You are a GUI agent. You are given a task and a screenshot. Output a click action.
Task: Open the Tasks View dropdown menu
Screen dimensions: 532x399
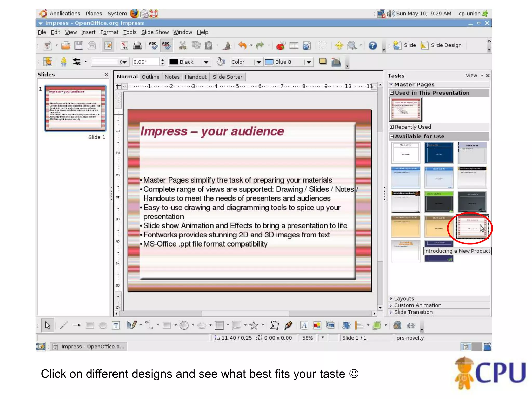pyautogui.click(x=474, y=75)
